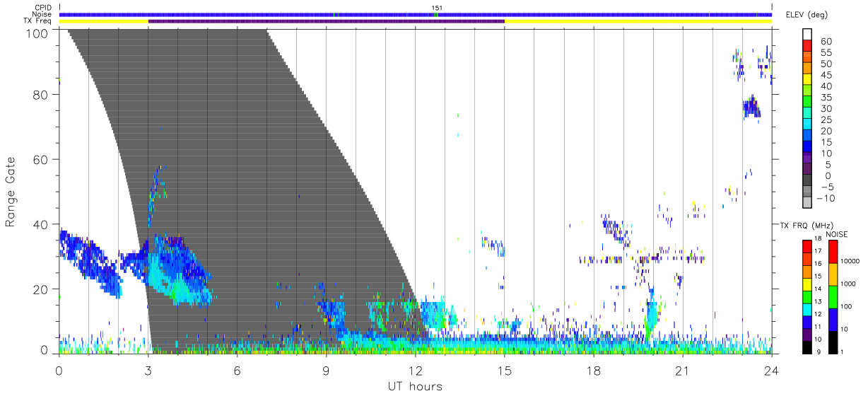
Task: Click the 24 tick label on the UT hours axis
Action: (772, 369)
